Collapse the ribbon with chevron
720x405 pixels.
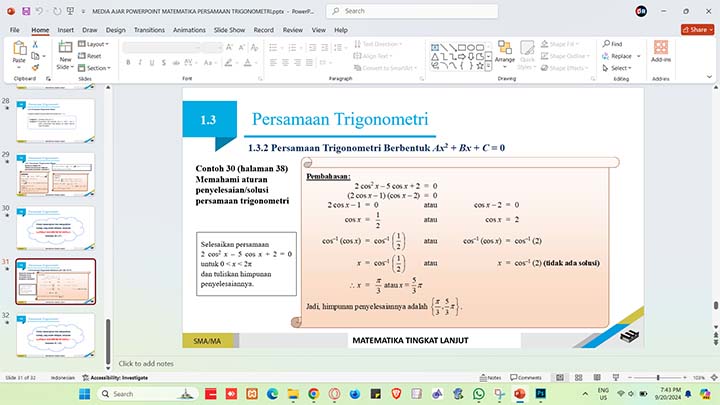(x=709, y=77)
